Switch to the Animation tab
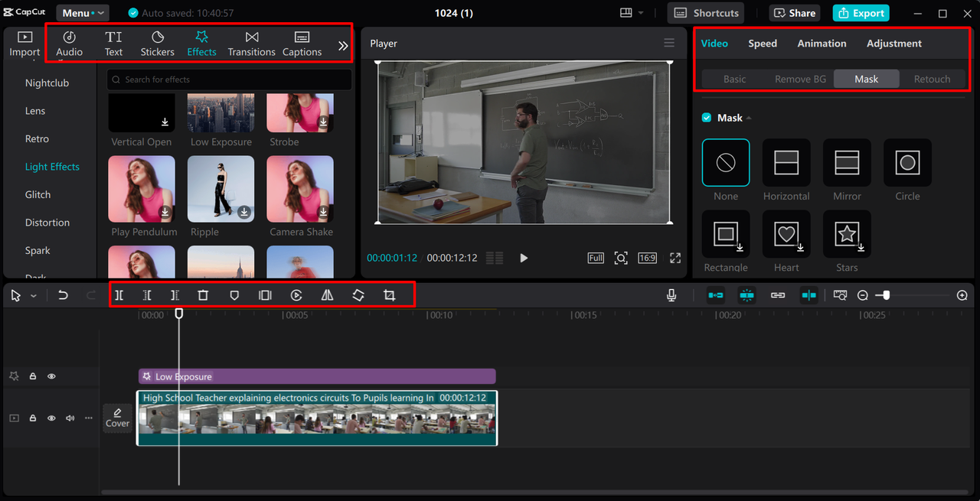This screenshot has width=980, height=501. coord(822,44)
